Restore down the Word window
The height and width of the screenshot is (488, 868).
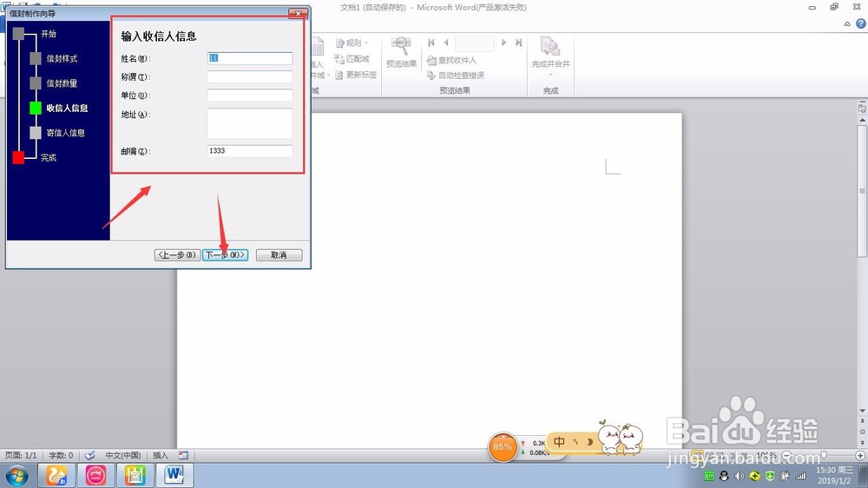point(834,7)
